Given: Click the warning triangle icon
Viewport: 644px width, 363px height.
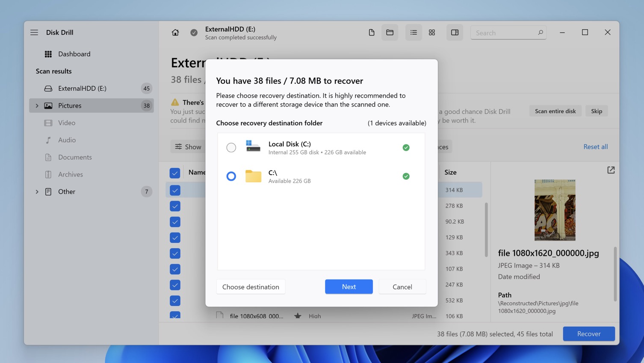Looking at the screenshot, I should click(x=175, y=102).
